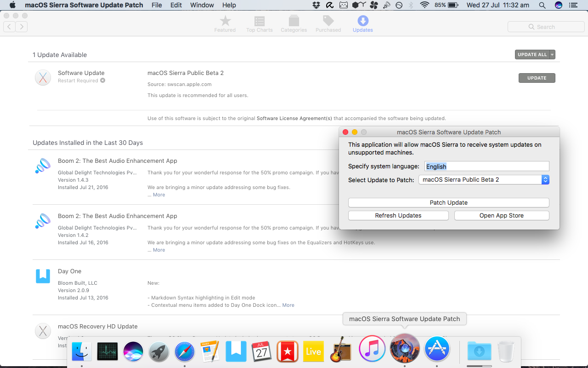
Task: Open Finder from the Dock
Action: coord(82,352)
